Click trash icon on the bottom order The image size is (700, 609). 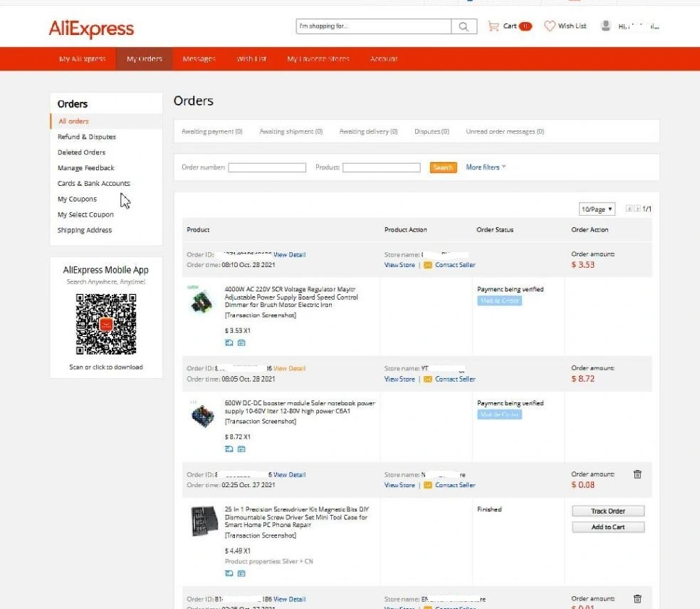pyautogui.click(x=637, y=599)
